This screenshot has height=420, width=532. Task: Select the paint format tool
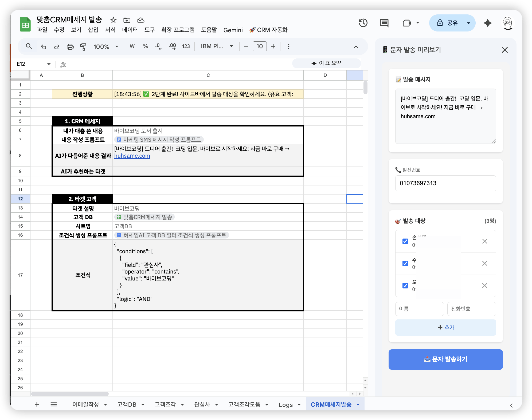(x=83, y=46)
